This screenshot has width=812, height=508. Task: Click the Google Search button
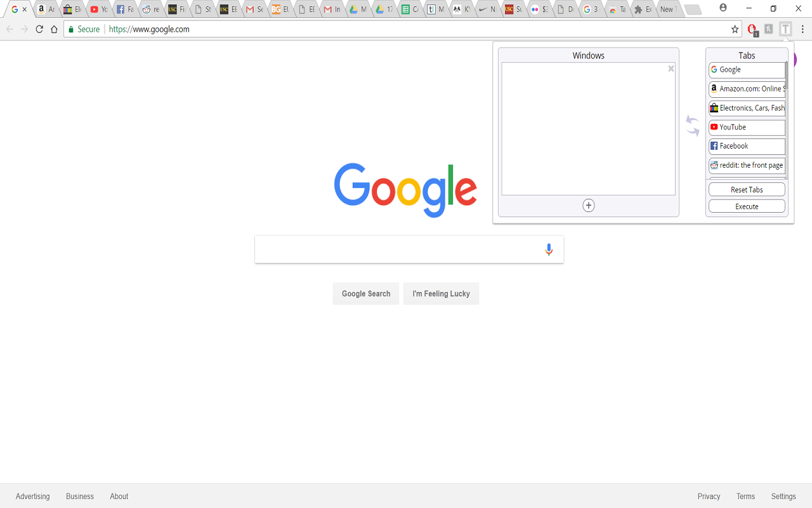click(x=366, y=294)
